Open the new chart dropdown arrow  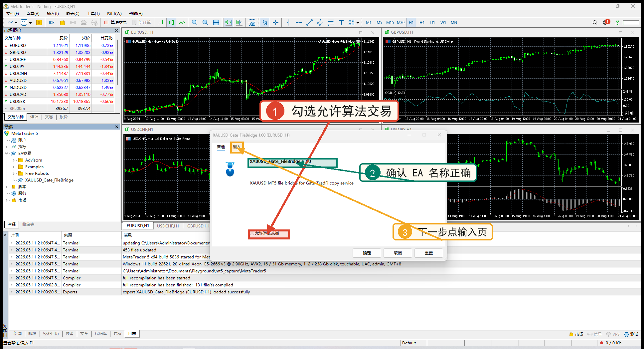[16, 23]
